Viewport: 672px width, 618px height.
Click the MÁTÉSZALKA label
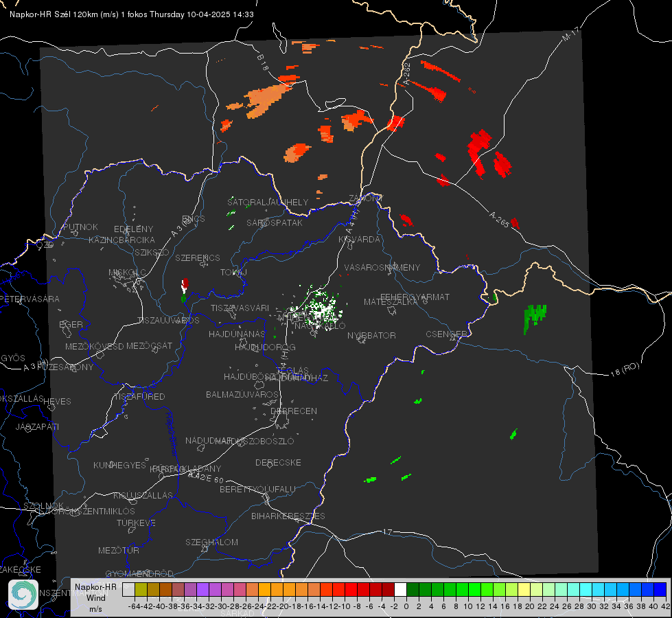pyautogui.click(x=391, y=302)
